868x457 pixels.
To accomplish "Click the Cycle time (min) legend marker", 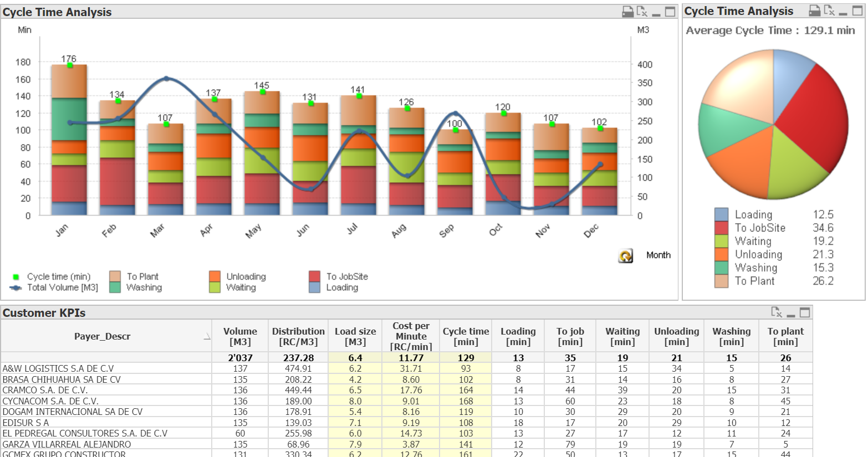I will 16,276.
